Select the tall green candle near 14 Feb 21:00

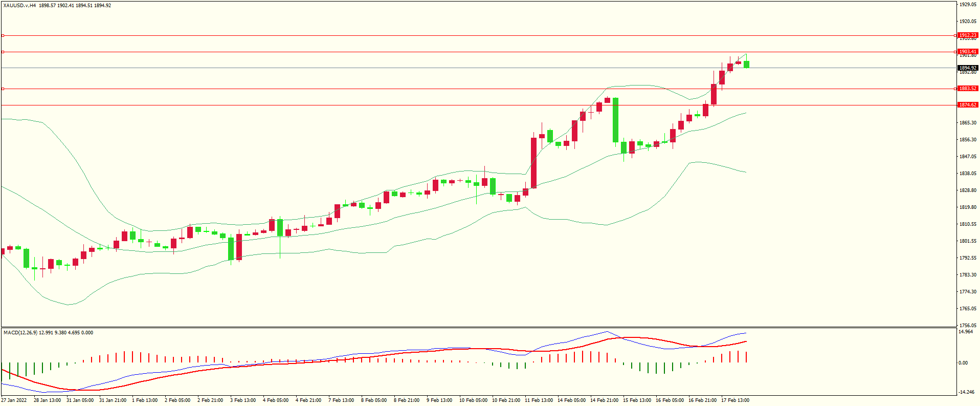[616, 120]
